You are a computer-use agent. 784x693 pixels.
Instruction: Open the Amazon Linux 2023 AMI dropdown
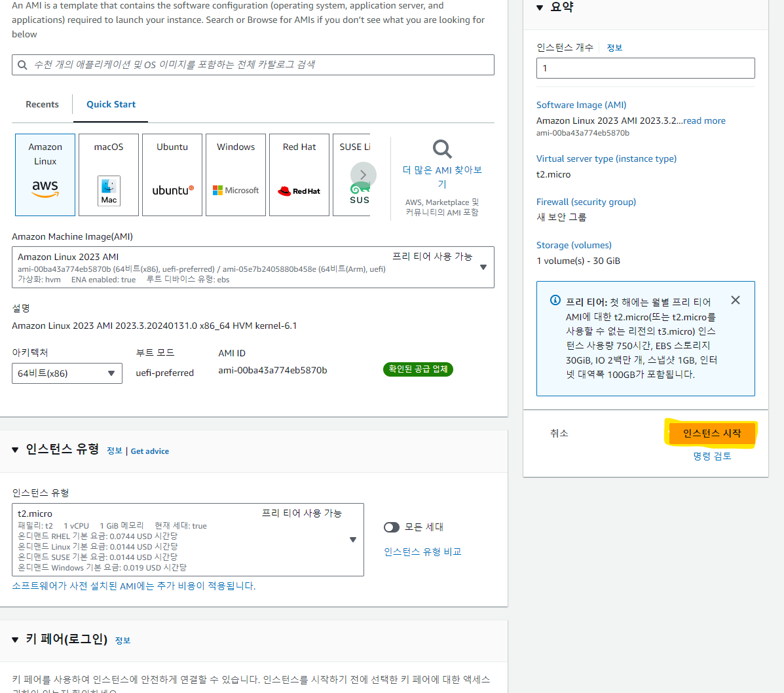point(253,267)
